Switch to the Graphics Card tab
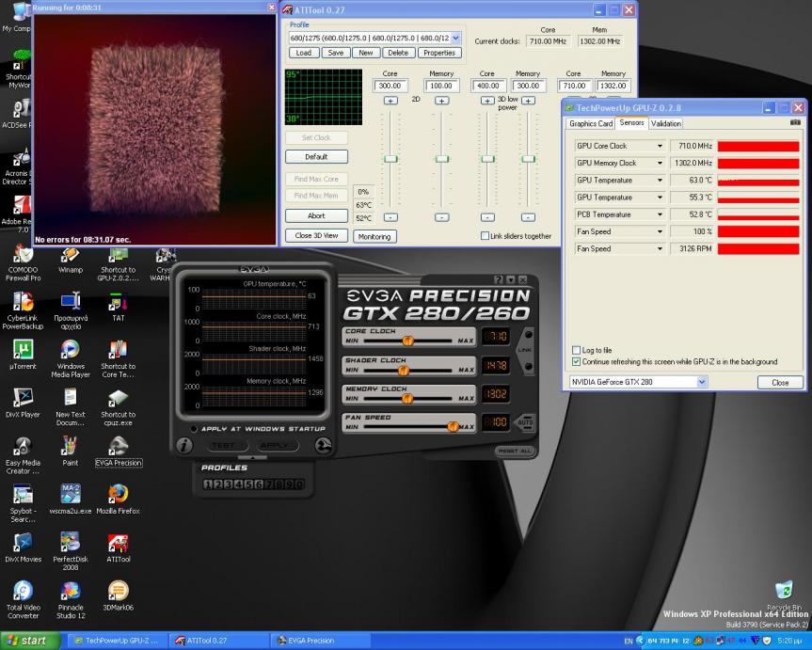This screenshot has height=650, width=812. click(x=590, y=123)
